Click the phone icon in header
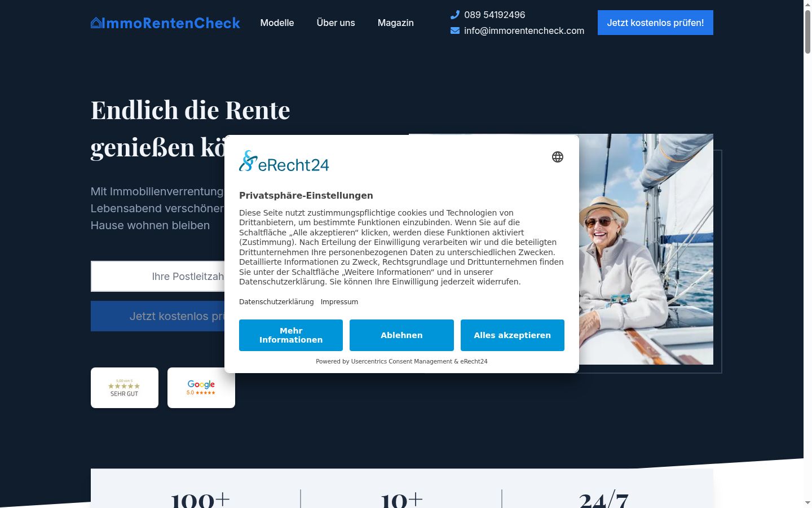The image size is (812, 508). pyautogui.click(x=455, y=15)
